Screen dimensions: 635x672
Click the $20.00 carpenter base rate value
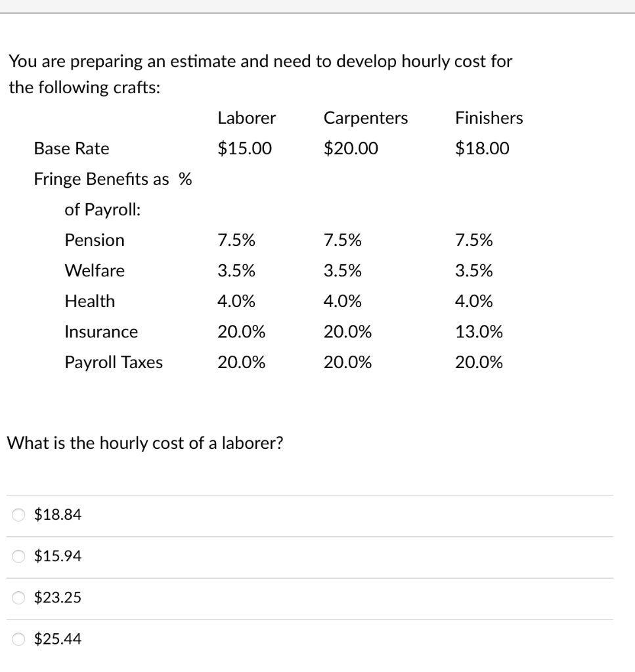(349, 148)
